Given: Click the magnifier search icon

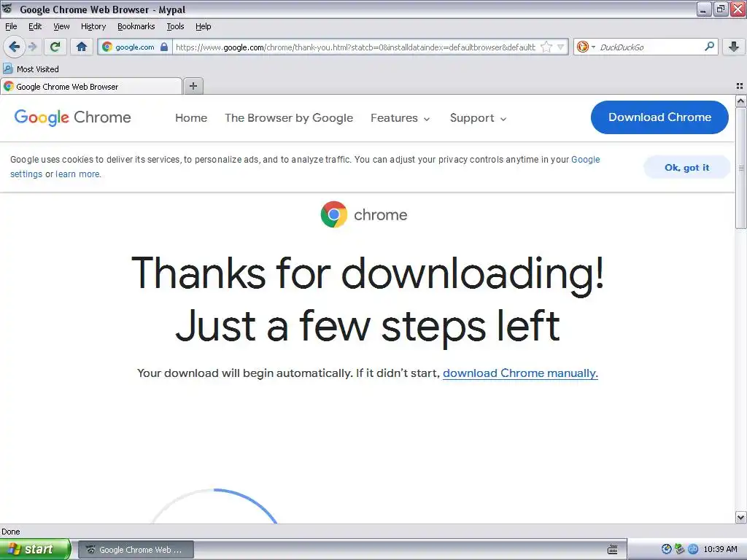Looking at the screenshot, I should pyautogui.click(x=709, y=46).
